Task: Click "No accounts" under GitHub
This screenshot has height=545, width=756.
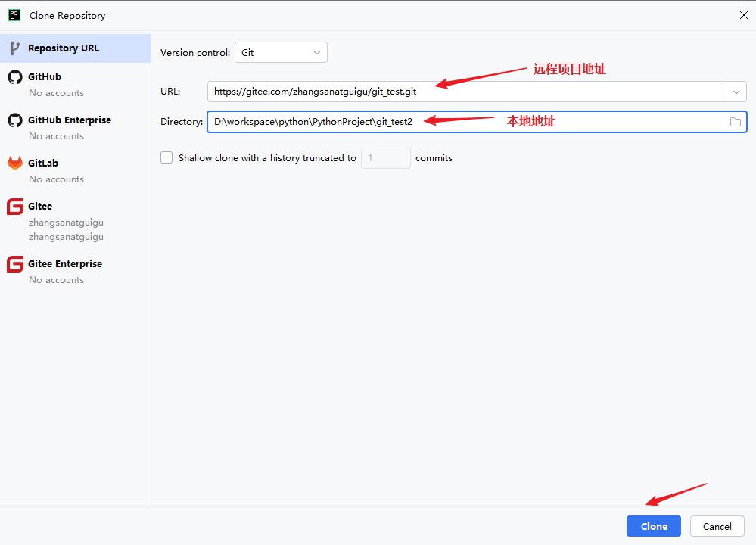Action: pos(57,93)
